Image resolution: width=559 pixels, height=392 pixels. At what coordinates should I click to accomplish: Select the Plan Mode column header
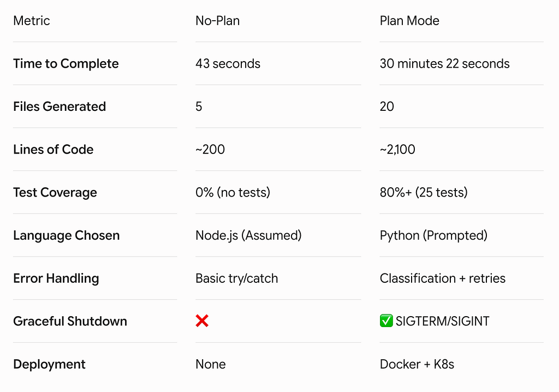click(409, 21)
